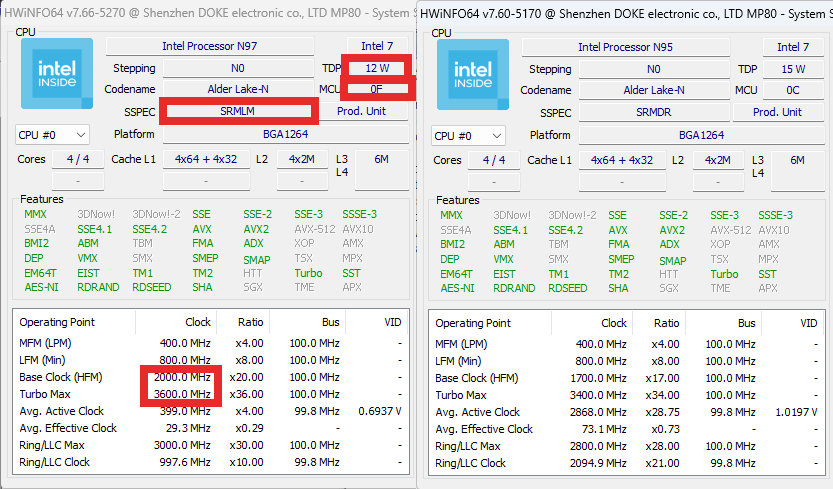Click the RDSEED feature in N97 window
Viewport: 833px width, 489px height.
(152, 287)
